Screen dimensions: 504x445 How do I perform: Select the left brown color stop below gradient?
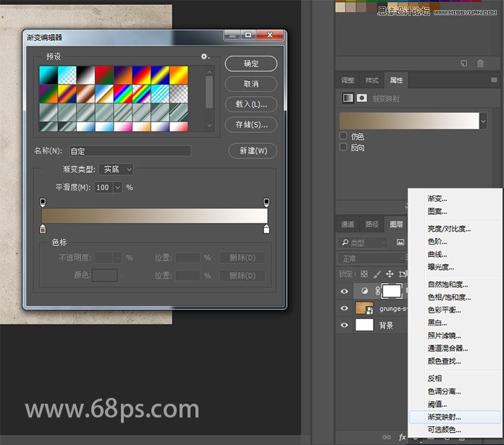point(43,229)
